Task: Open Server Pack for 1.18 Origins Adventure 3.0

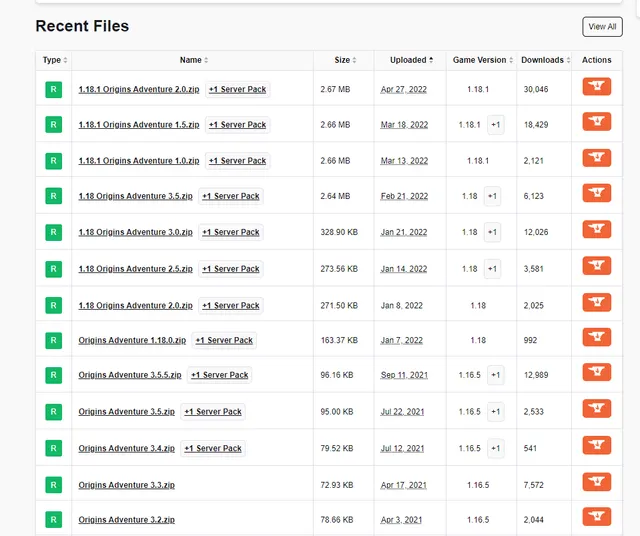Action: 231,232
